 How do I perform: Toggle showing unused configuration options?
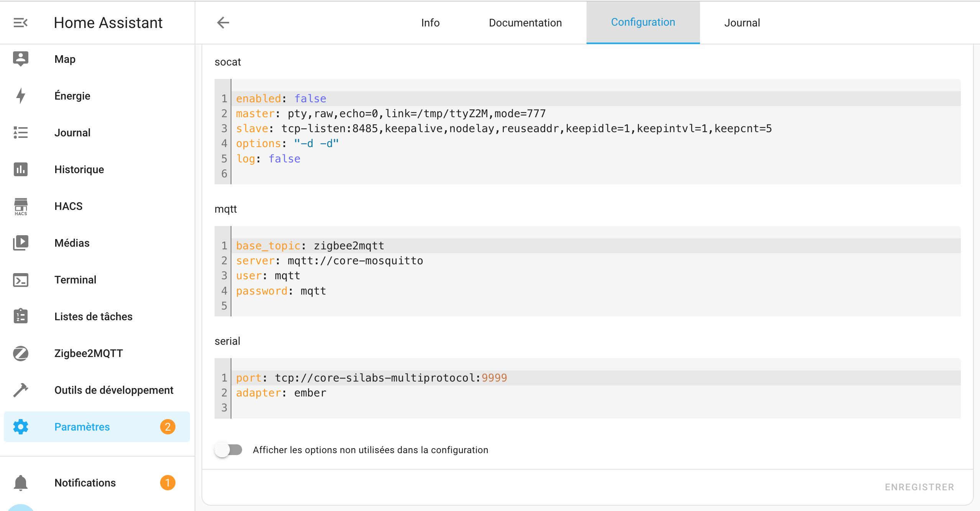229,450
